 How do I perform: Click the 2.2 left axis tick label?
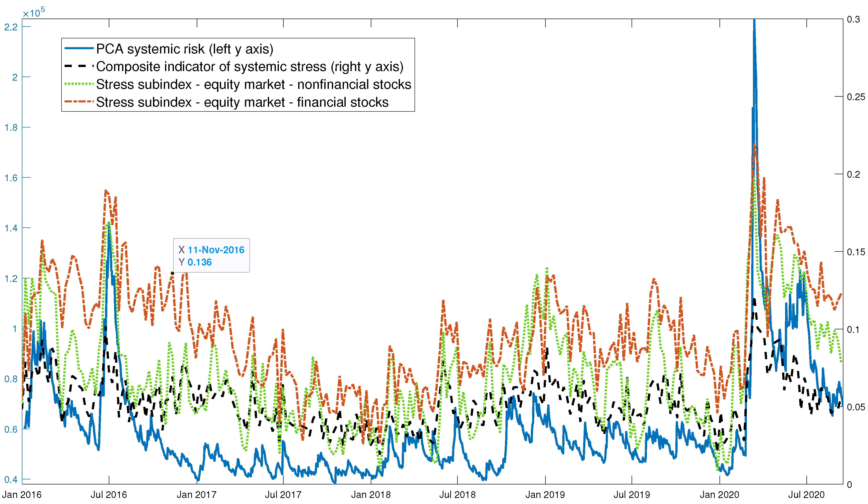pyautogui.click(x=11, y=27)
